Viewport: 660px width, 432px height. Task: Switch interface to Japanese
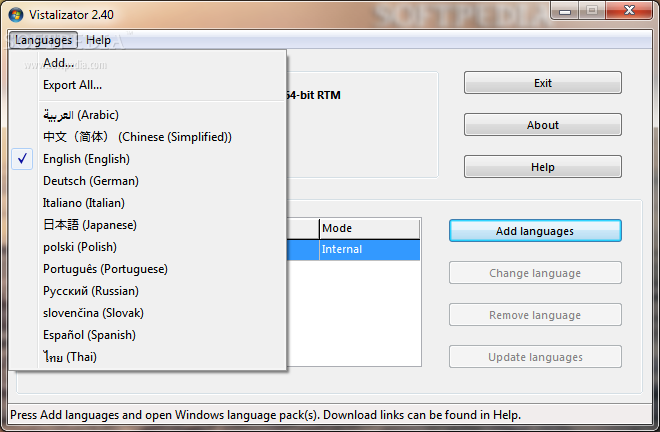(148, 225)
